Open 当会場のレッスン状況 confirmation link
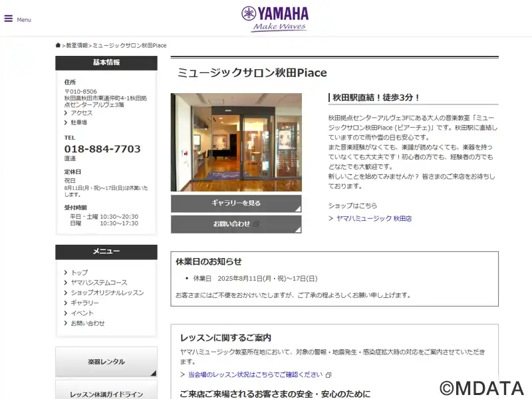The width and height of the screenshot is (532, 399). click(x=255, y=374)
